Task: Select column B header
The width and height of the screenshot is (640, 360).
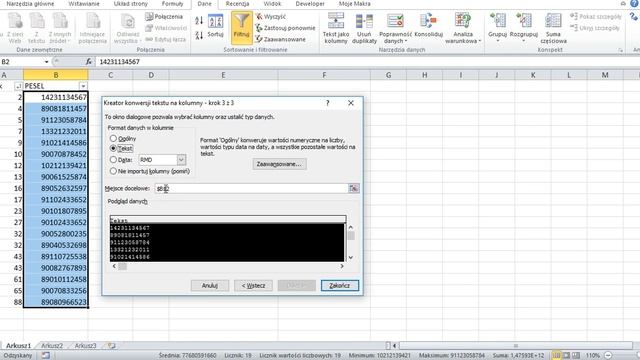Action: point(56,75)
